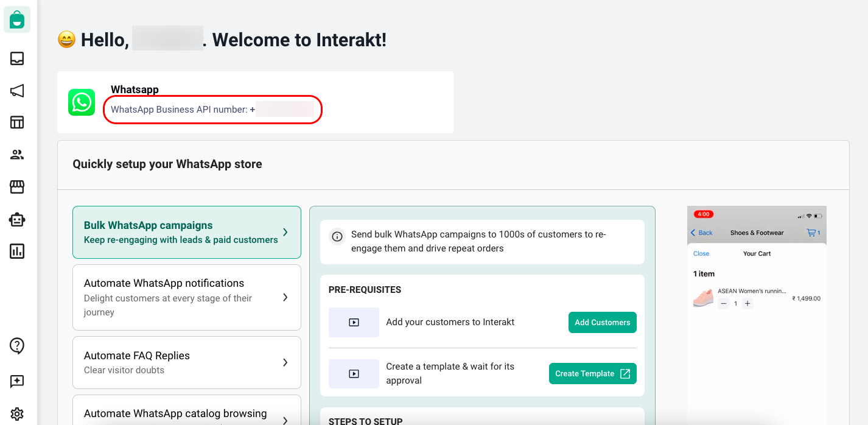Expand chevron on Automate WhatsApp notifications

(285, 297)
